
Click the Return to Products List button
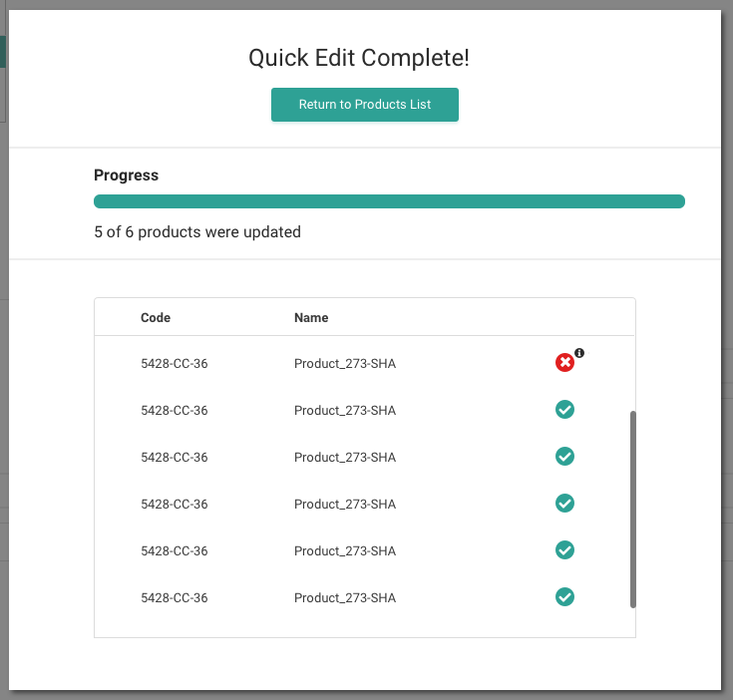coord(365,105)
